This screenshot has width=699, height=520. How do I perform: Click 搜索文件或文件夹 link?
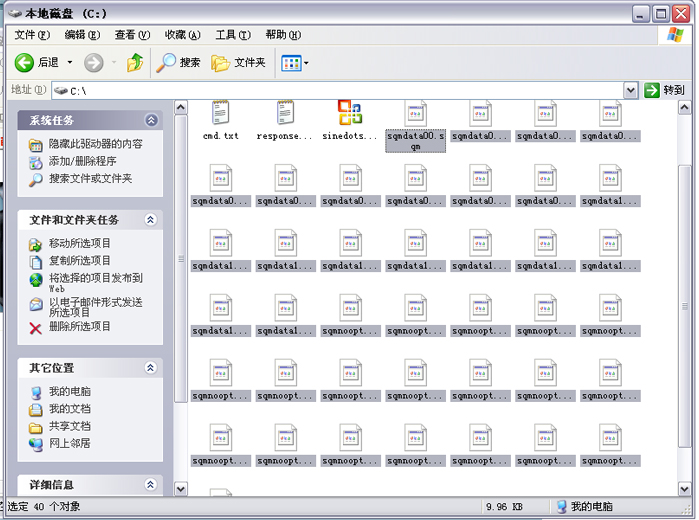(90, 179)
